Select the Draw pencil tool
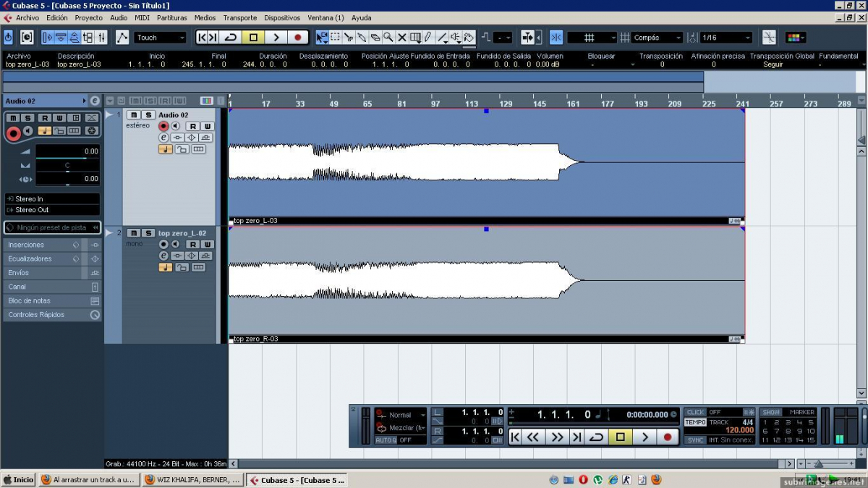Viewport: 868px width, 488px height. click(428, 37)
